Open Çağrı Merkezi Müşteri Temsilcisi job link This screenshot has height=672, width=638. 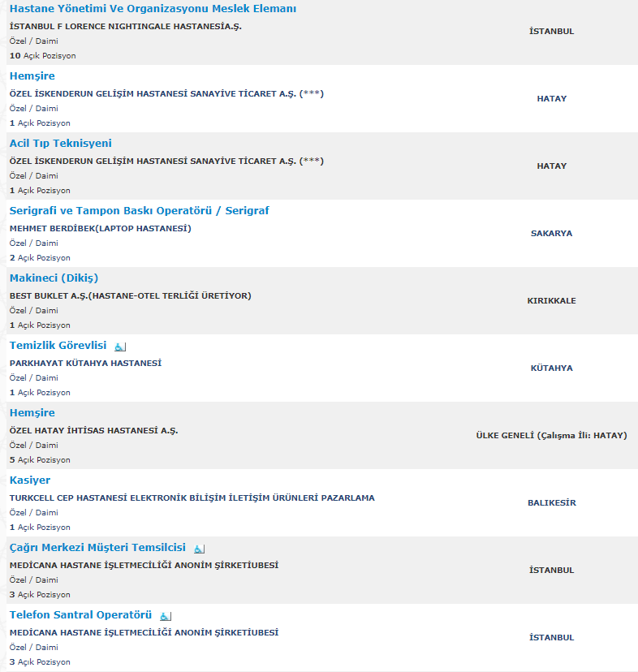tap(97, 548)
